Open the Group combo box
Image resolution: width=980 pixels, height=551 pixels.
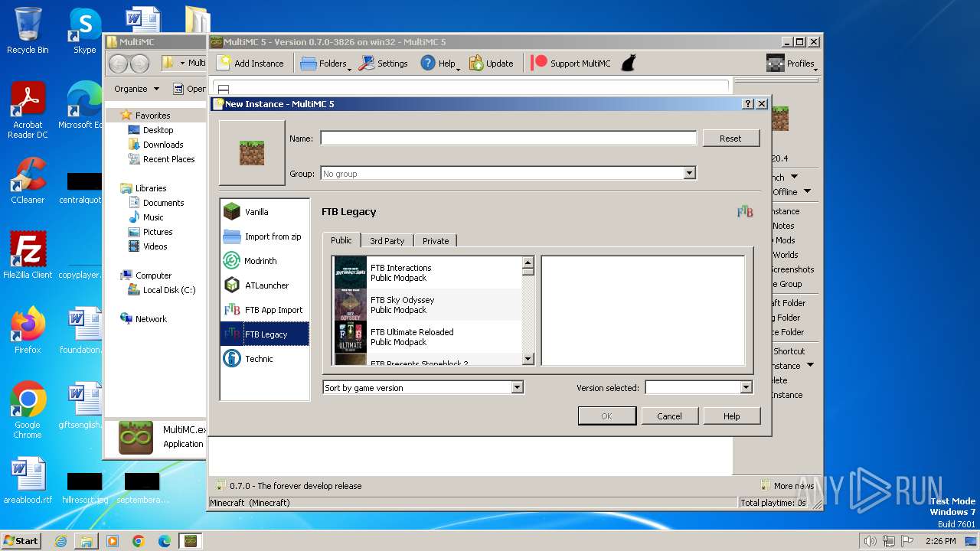click(508, 174)
